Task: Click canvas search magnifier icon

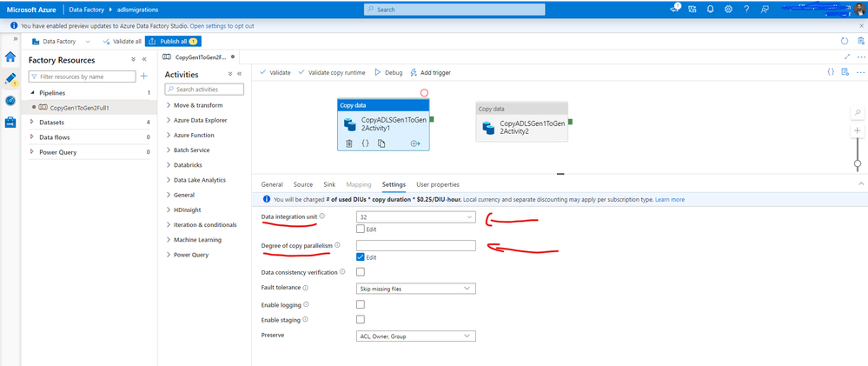Action: tap(858, 112)
